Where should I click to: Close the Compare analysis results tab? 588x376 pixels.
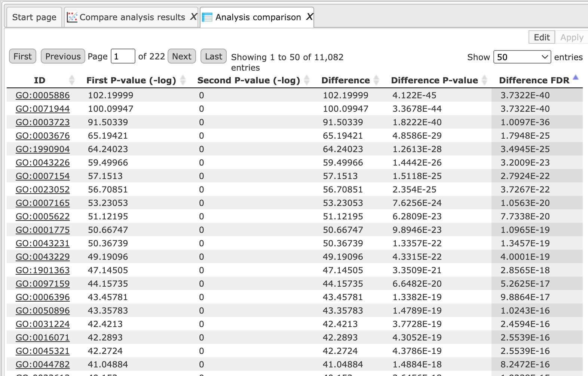[x=193, y=17]
